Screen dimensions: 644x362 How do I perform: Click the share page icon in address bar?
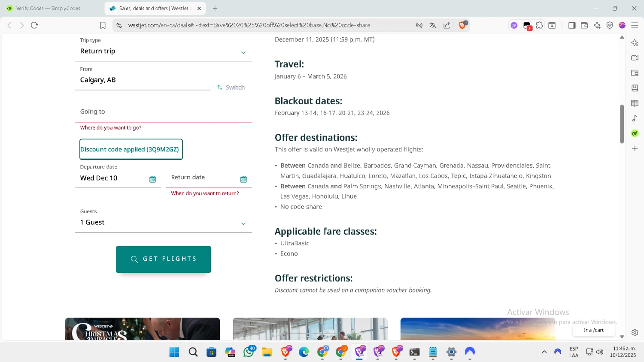447,25
